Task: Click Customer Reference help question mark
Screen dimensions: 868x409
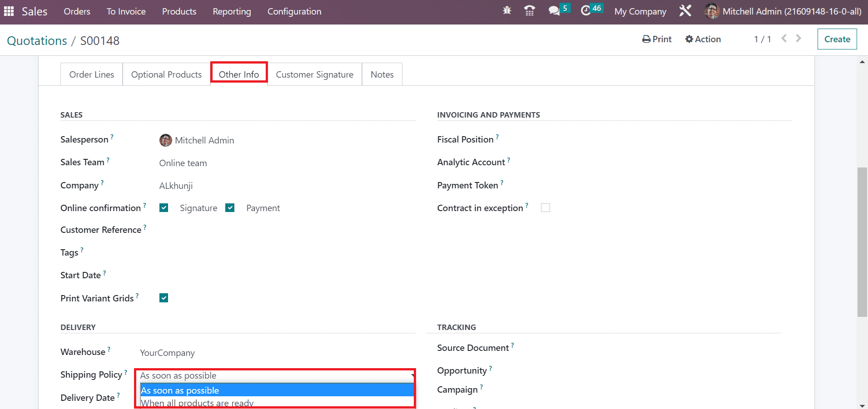Action: (x=145, y=227)
